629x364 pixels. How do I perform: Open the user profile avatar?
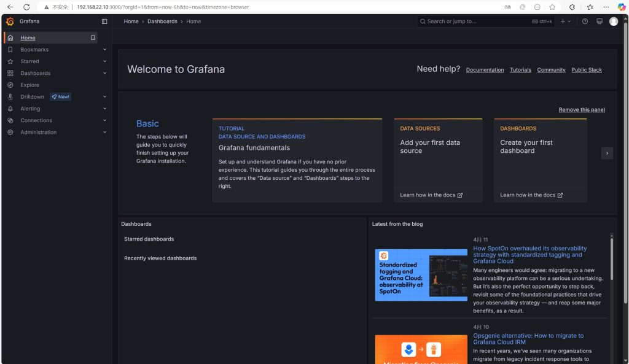[614, 21]
